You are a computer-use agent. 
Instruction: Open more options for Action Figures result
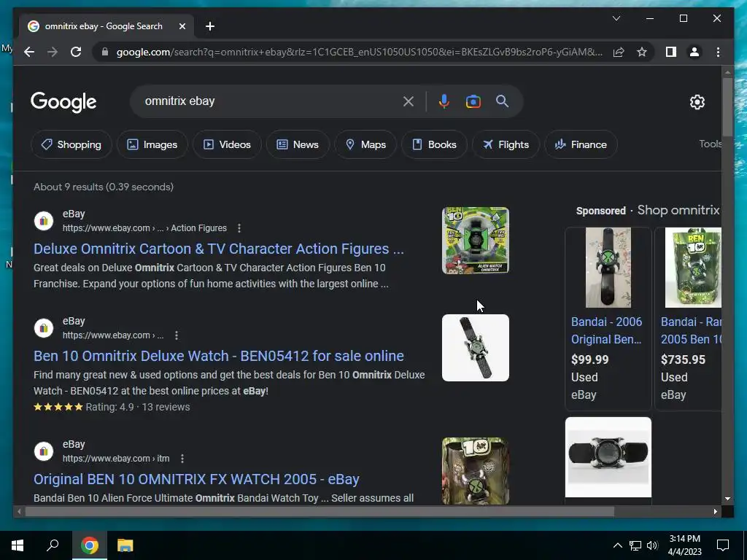(239, 228)
